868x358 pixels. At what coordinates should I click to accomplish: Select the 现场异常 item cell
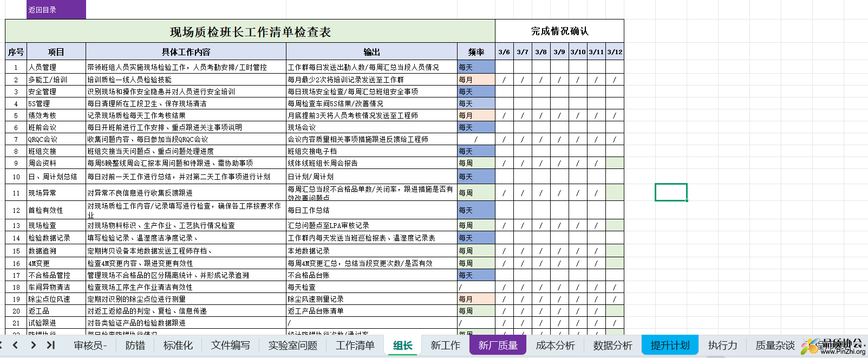click(56, 193)
